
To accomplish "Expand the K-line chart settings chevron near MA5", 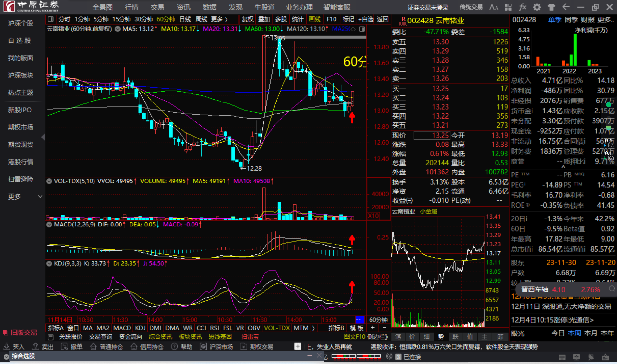I will [x=118, y=29].
